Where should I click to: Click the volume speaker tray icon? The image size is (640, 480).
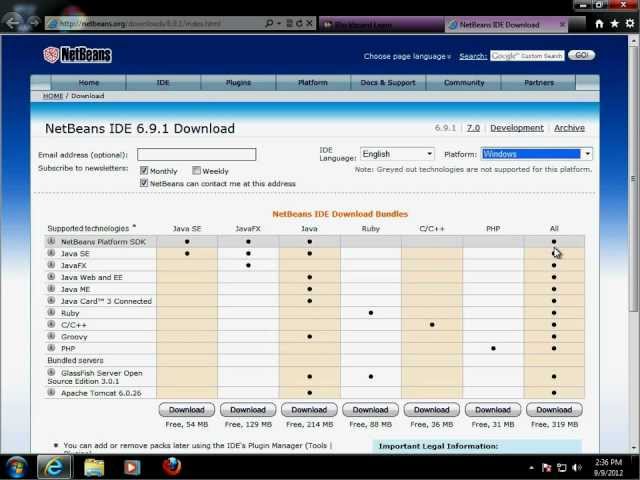(577, 468)
